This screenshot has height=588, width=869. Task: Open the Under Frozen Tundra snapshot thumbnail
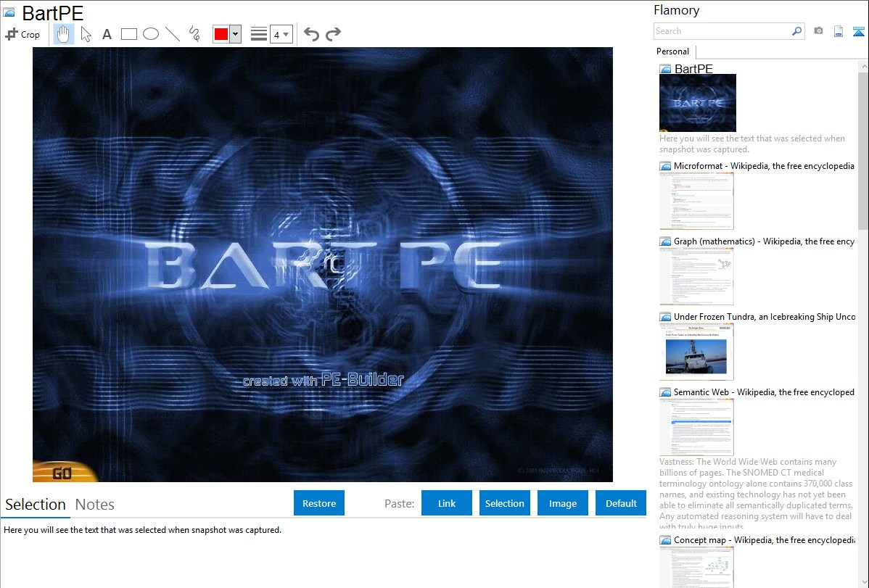click(696, 352)
